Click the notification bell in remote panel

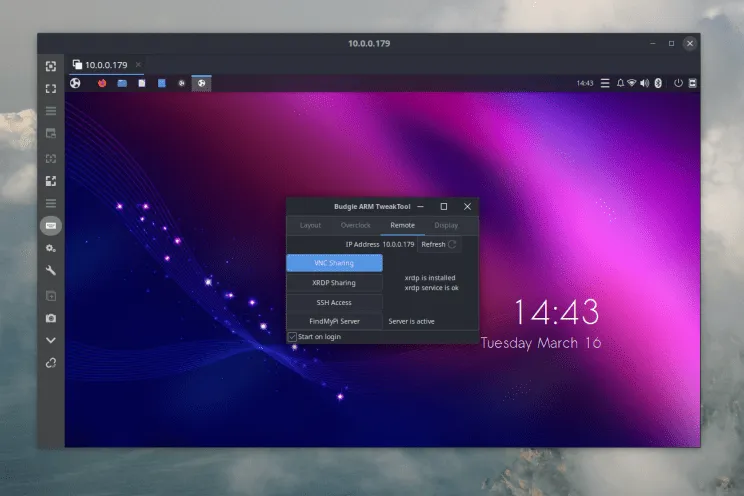[620, 83]
